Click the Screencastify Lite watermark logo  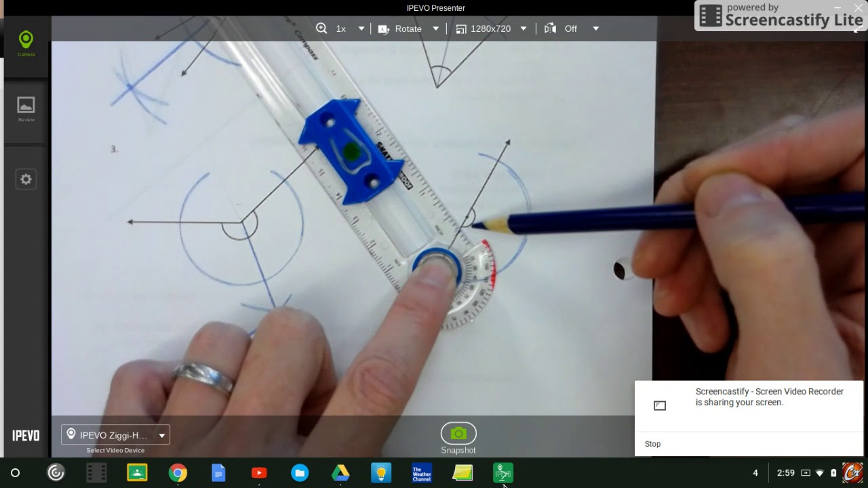click(781, 15)
